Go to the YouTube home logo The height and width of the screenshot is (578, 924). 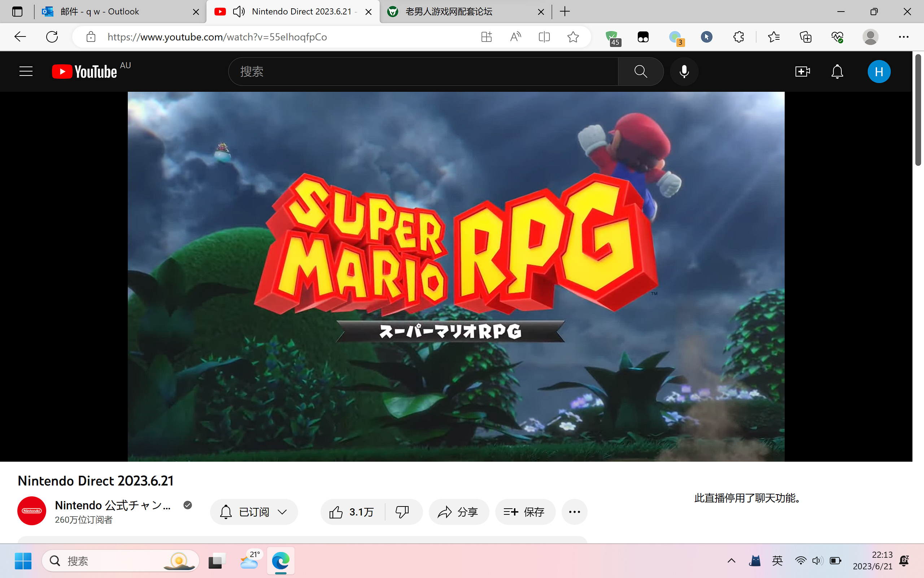tap(85, 72)
